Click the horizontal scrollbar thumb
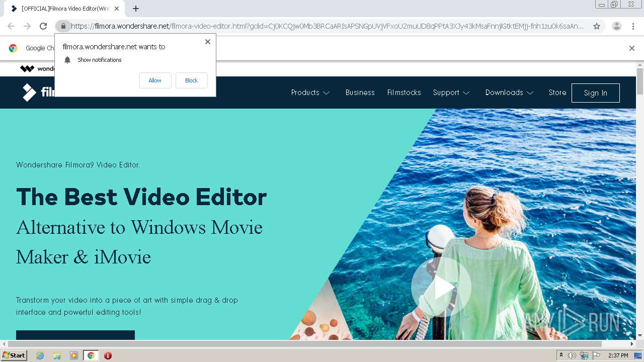 [x=305, y=344]
